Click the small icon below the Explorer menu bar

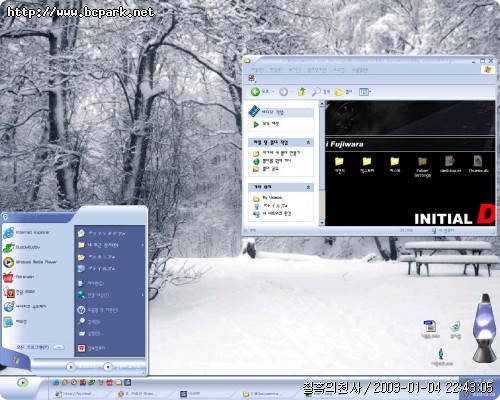(252, 79)
